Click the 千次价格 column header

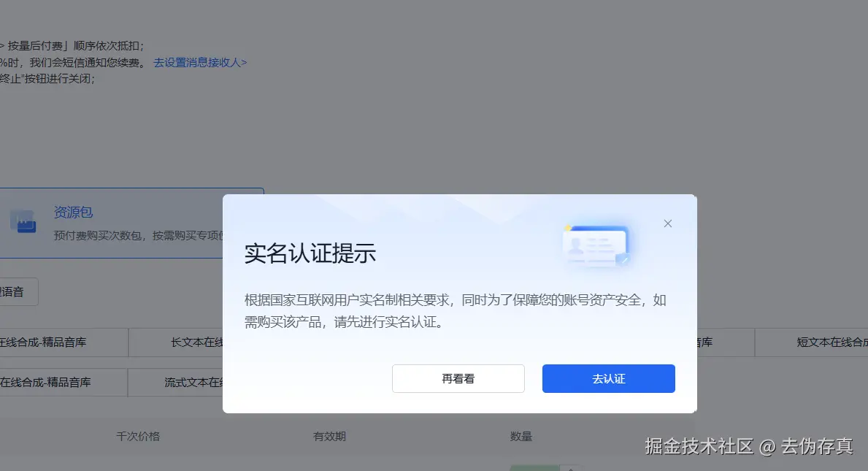click(138, 436)
